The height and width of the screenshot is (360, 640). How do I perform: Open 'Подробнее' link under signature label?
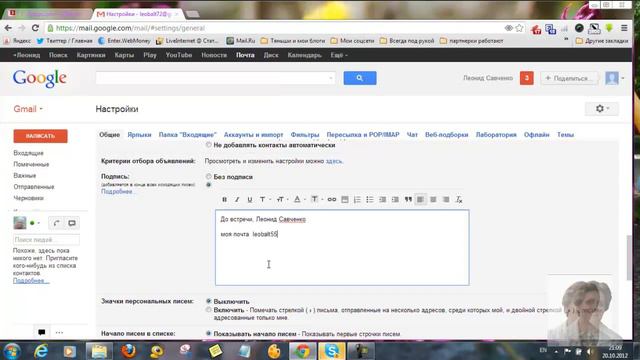pos(116,191)
